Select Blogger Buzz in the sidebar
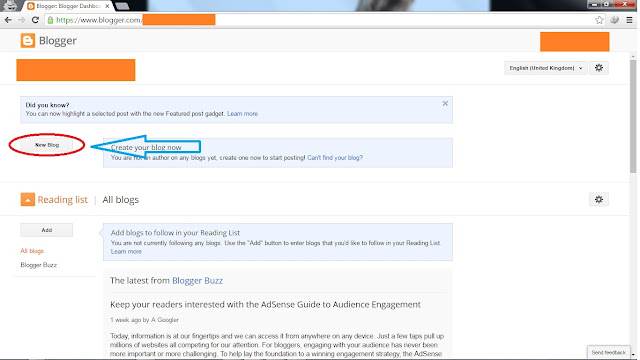Screen dimensions: 640x360 pyautogui.click(x=39, y=265)
